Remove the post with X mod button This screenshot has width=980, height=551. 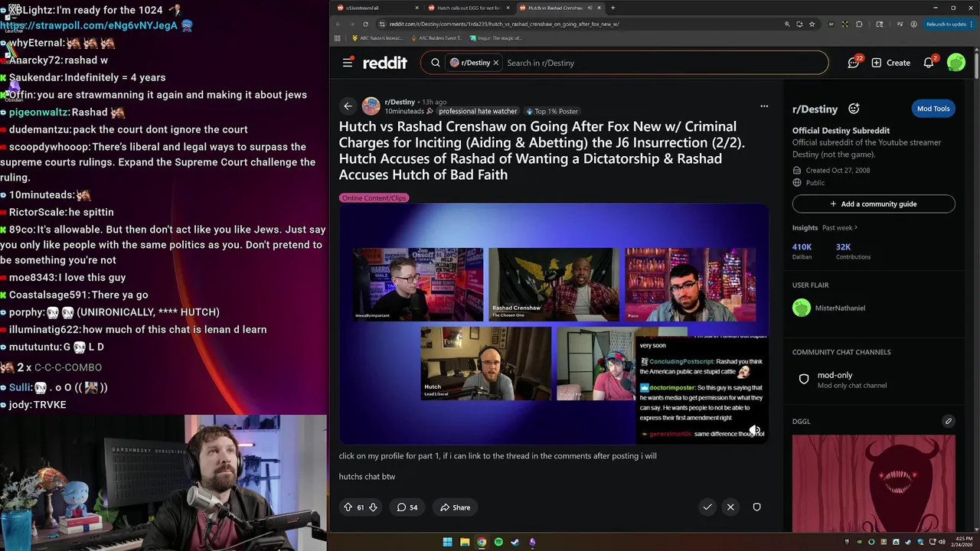click(x=730, y=507)
